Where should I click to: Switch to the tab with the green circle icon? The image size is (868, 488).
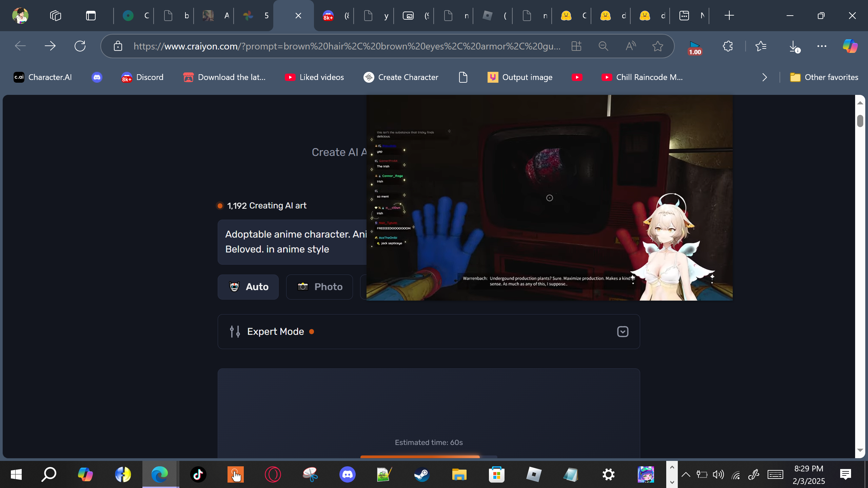[134, 16]
